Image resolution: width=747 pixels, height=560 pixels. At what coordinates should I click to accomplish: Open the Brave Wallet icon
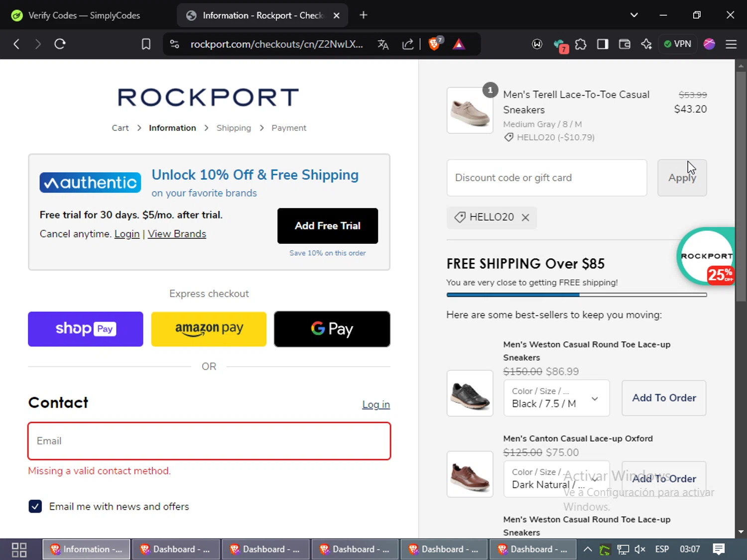coord(624,44)
